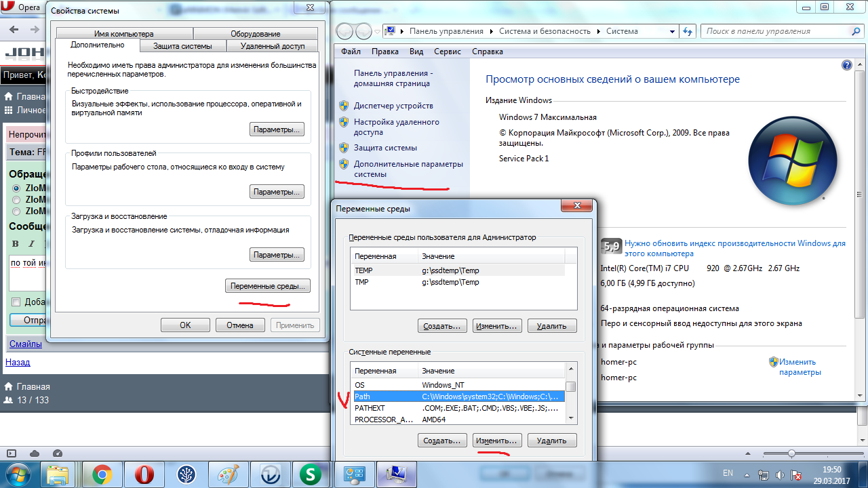Click the Opera zoom slider handle
This screenshot has height=488, width=868.
point(791,453)
